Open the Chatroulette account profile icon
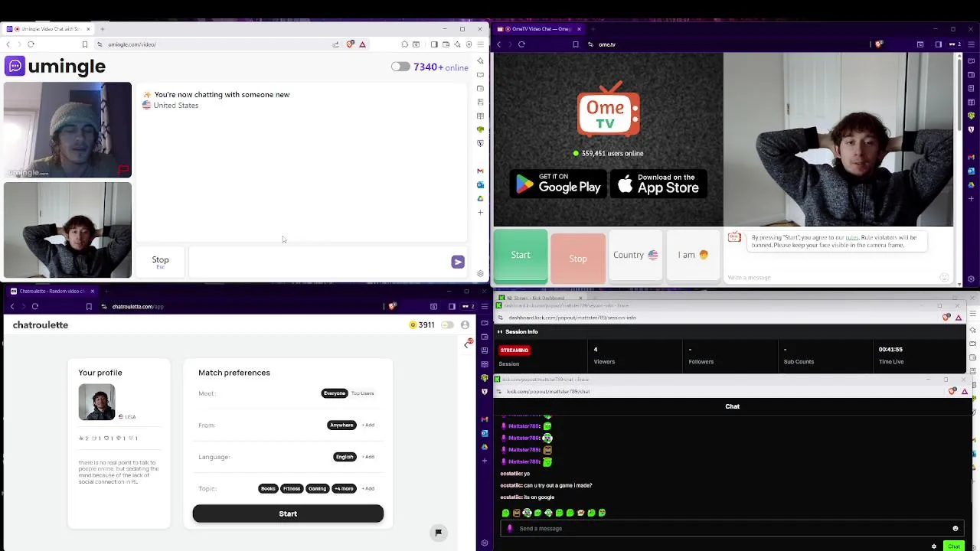This screenshot has width=980, height=551. click(465, 324)
